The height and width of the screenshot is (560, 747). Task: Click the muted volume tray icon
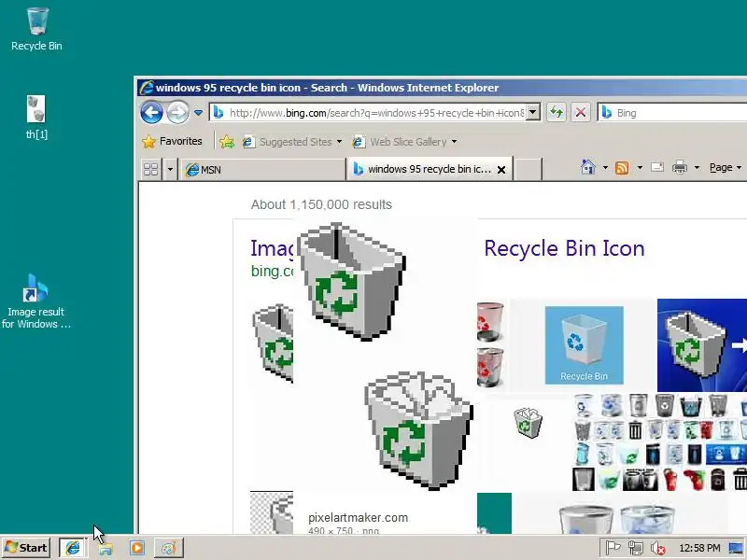pos(658,548)
